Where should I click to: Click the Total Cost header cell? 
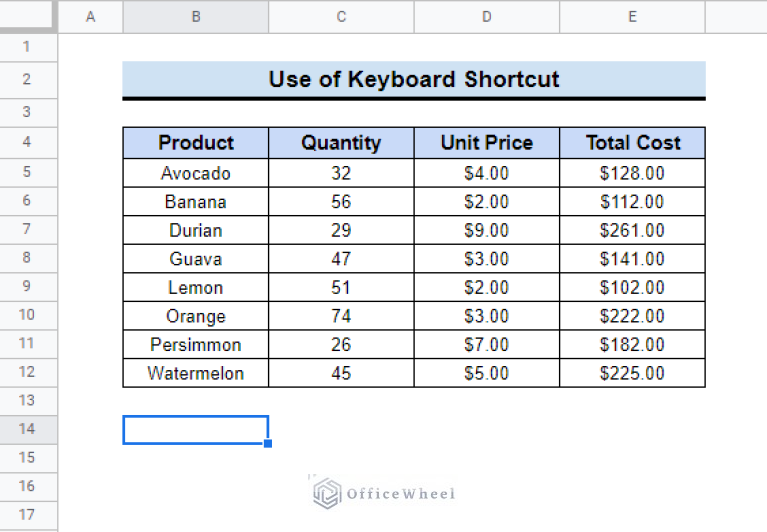coord(632,143)
